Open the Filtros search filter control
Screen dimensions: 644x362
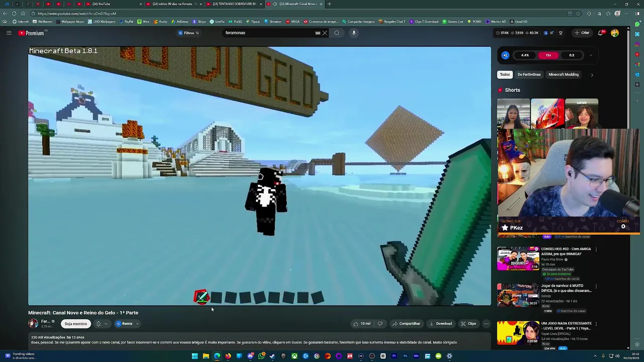pyautogui.click(x=189, y=33)
